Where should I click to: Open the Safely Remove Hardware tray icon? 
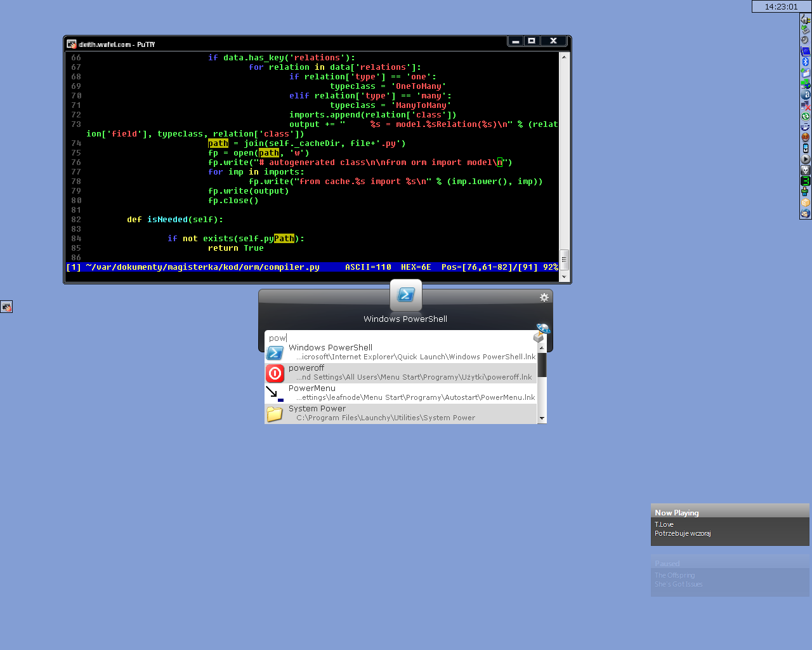806,30
